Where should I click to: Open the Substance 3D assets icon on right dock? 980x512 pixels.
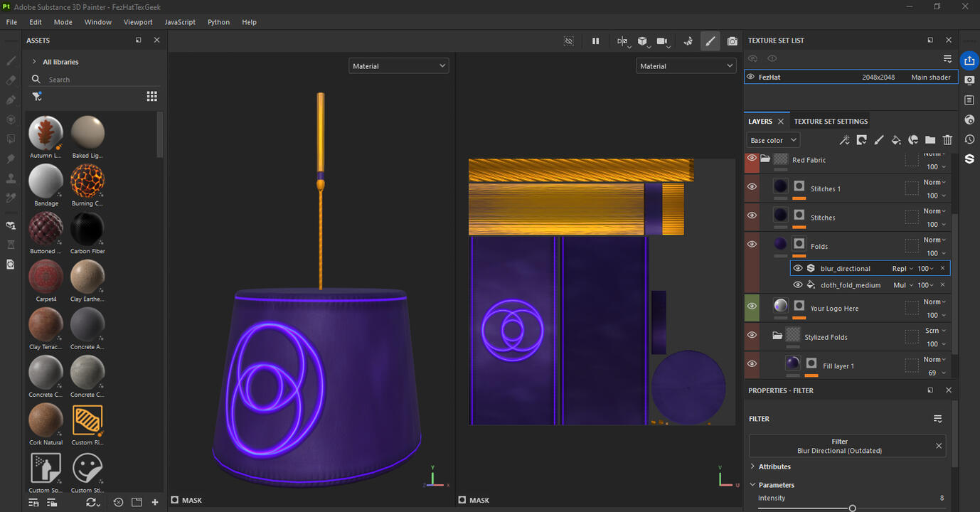pyautogui.click(x=969, y=159)
